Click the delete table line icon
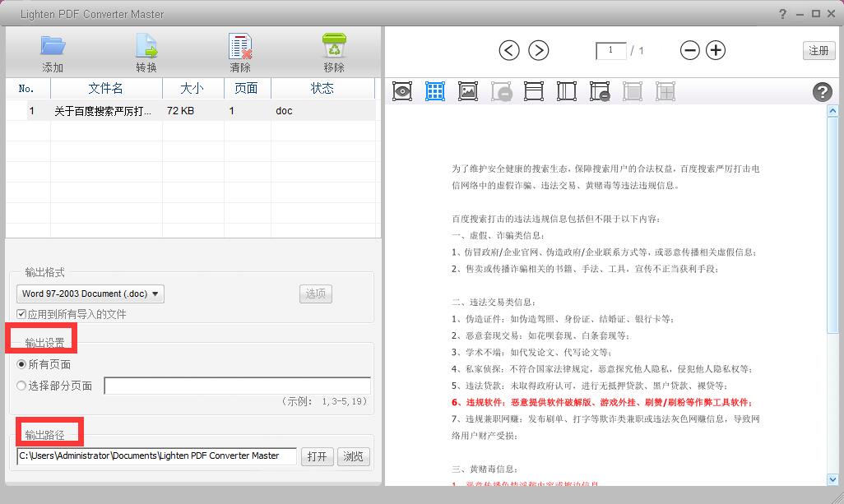The height and width of the screenshot is (504, 844). click(600, 91)
